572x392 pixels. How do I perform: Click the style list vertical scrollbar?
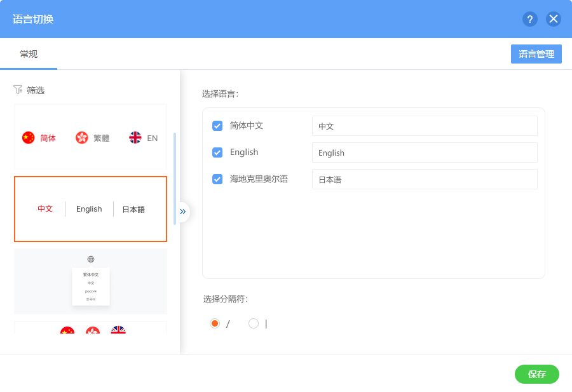click(x=175, y=179)
